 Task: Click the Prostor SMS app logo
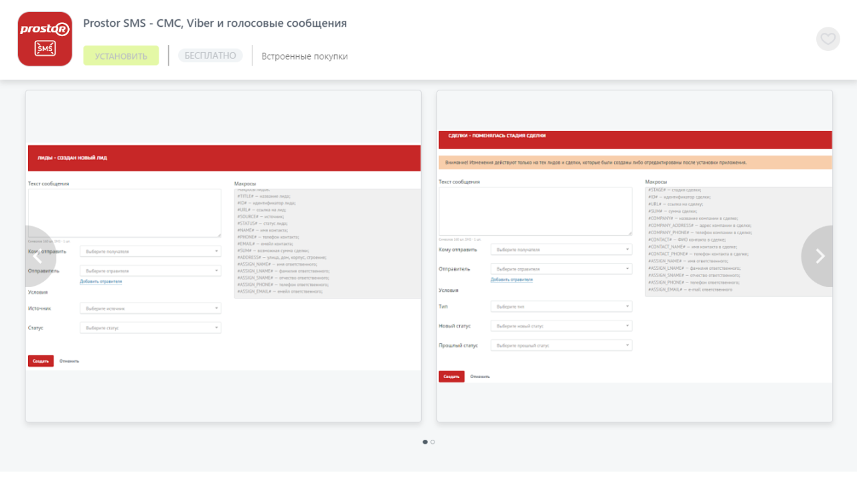45,39
